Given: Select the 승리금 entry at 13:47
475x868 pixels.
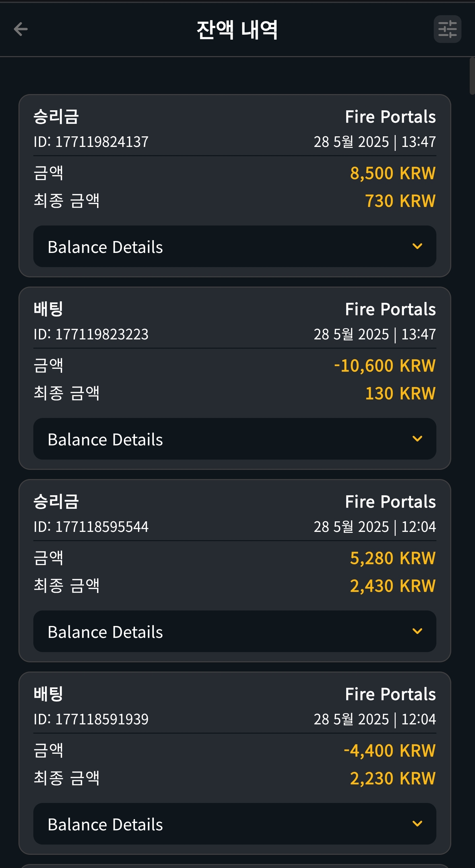Looking at the screenshot, I should pyautogui.click(x=235, y=186).
